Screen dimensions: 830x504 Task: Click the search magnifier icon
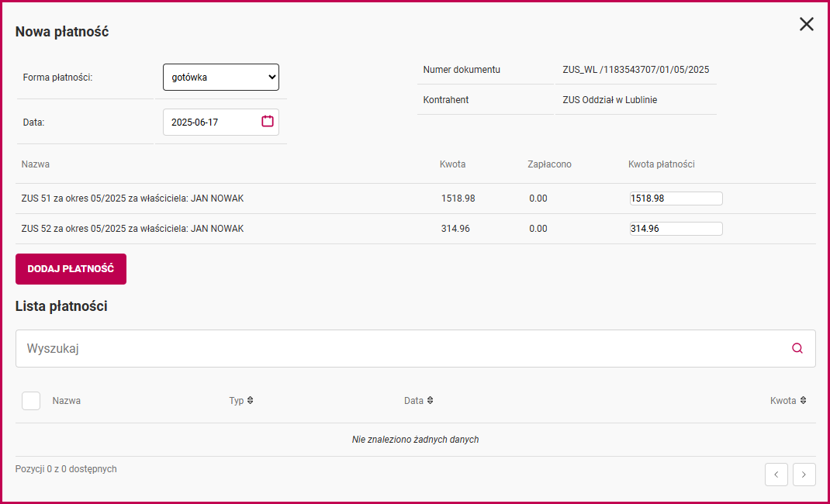coord(797,348)
